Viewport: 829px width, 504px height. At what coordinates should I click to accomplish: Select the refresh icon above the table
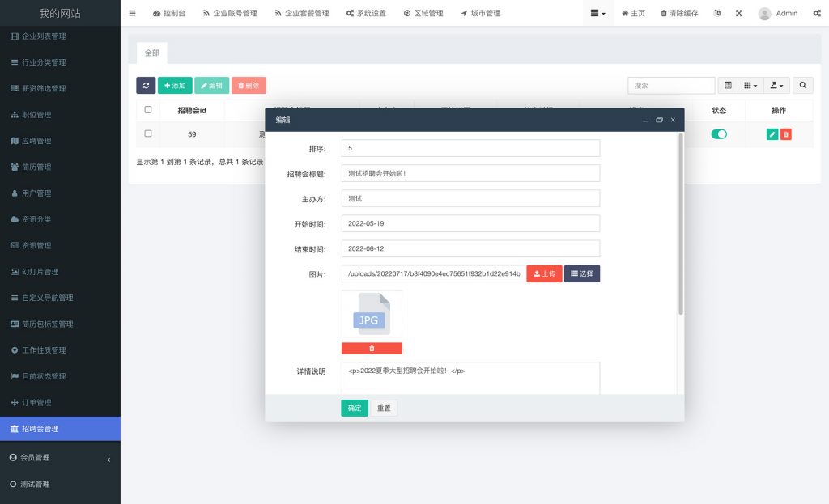[146, 85]
